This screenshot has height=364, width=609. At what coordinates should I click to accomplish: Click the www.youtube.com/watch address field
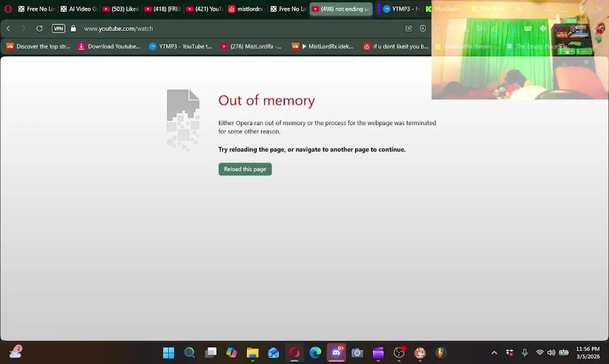coord(118,28)
